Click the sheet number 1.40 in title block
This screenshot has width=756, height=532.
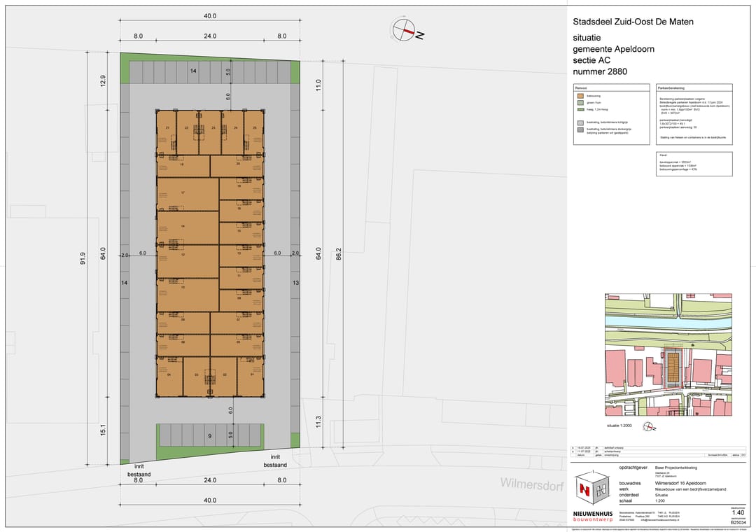(738, 513)
